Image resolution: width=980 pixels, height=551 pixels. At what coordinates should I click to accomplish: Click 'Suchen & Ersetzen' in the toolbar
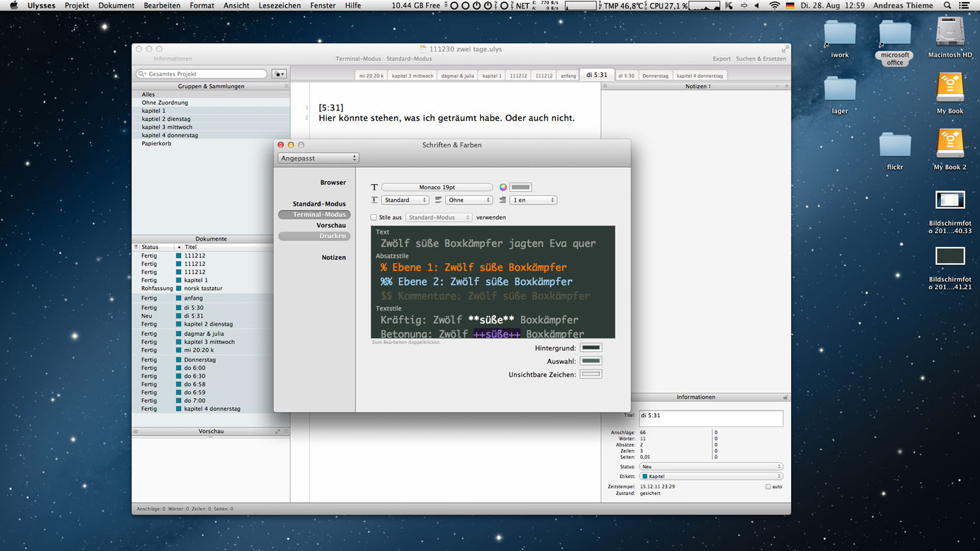click(761, 59)
